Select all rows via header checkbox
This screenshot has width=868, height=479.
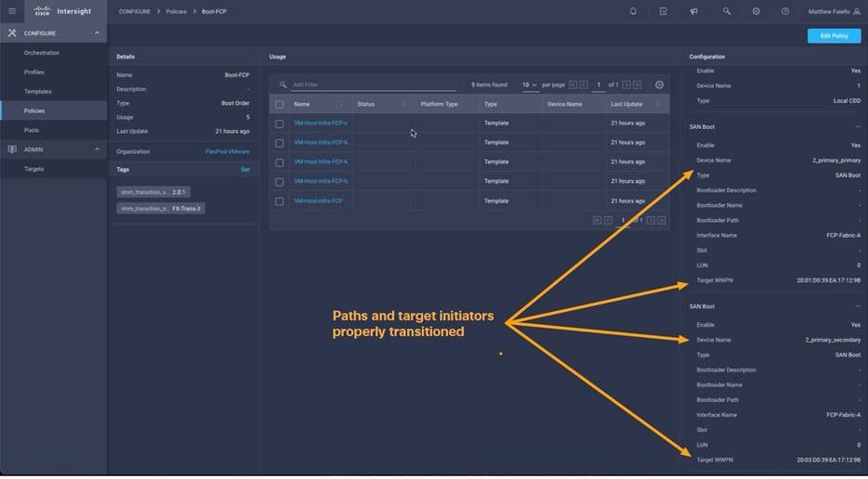(279, 104)
